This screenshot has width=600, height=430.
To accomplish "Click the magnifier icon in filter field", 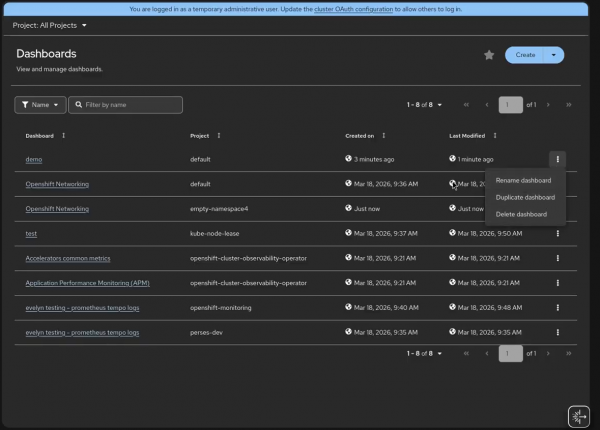I will (78, 104).
